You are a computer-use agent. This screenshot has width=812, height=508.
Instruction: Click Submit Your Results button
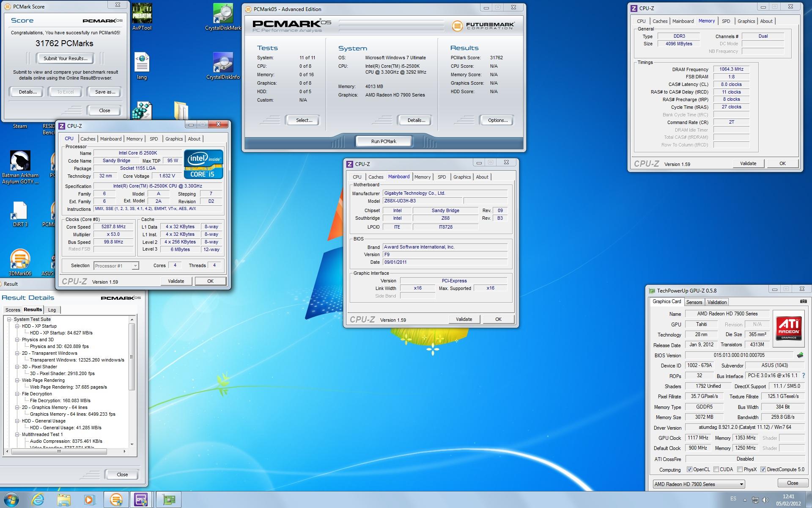[65, 58]
